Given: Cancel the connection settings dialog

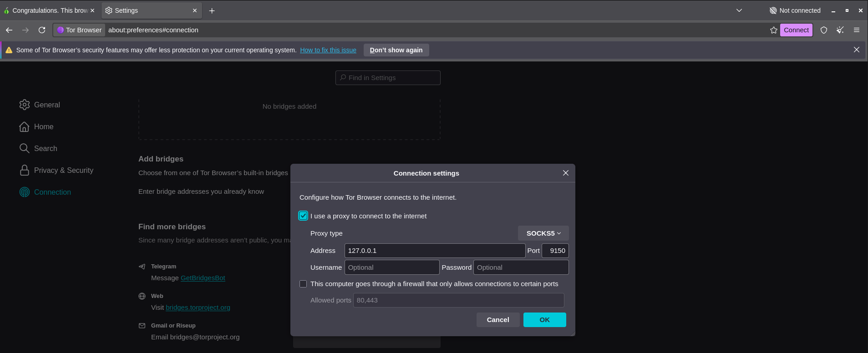Looking at the screenshot, I should 498,320.
